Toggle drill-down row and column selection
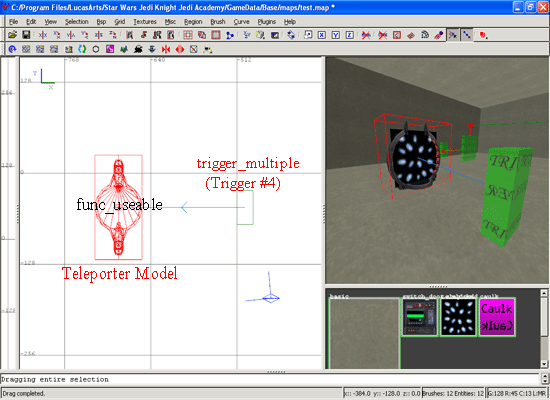 pyautogui.click(x=467, y=35)
